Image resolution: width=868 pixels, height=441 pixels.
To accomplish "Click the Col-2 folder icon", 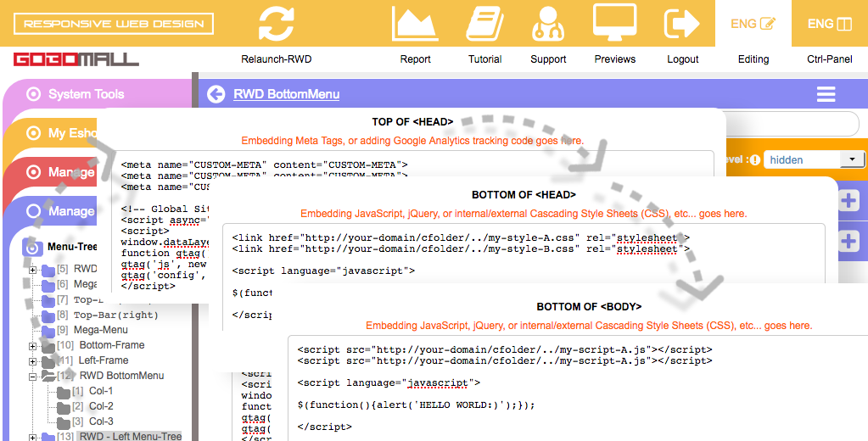I will coord(63,407).
